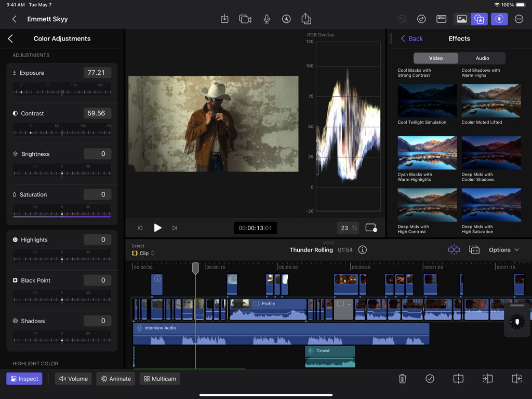The image size is (532, 399).
Task: Select the Apple Pencil drawing tool icon
Action: pos(286,19)
